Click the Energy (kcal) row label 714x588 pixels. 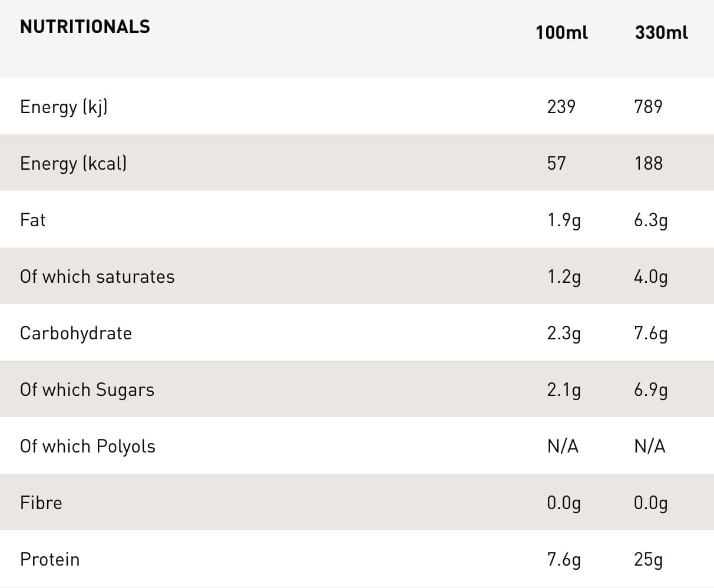click(x=73, y=163)
